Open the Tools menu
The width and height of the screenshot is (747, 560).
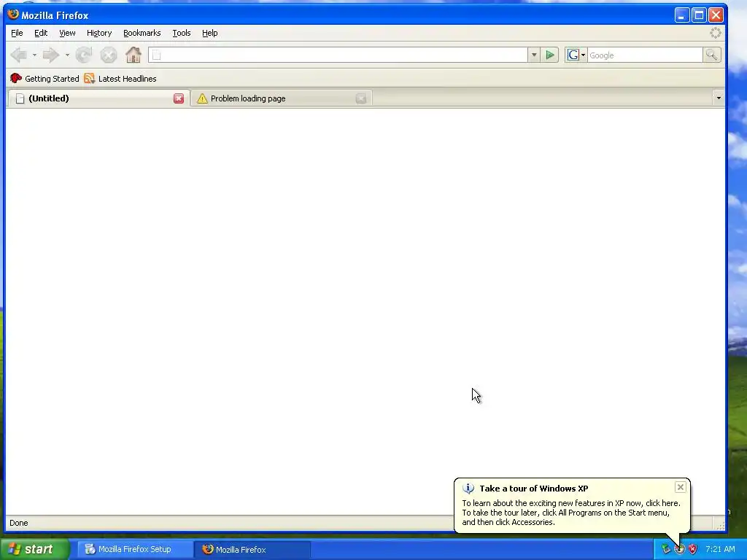pos(182,33)
